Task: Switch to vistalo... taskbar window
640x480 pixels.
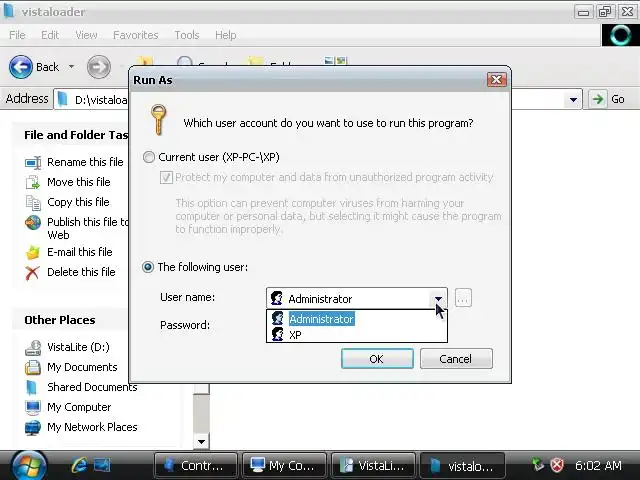Action: pyautogui.click(x=462, y=466)
